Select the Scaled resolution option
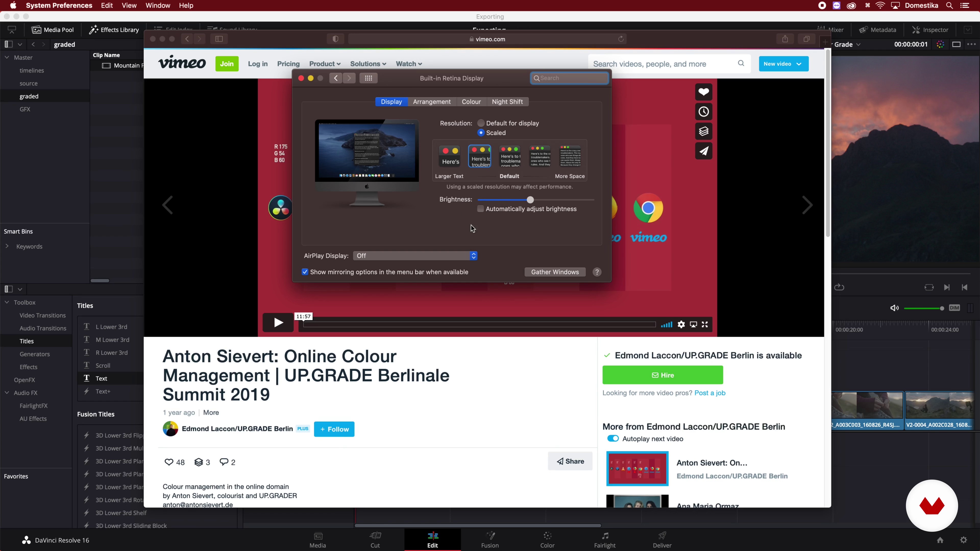Viewport: 980px width, 551px height. (481, 132)
